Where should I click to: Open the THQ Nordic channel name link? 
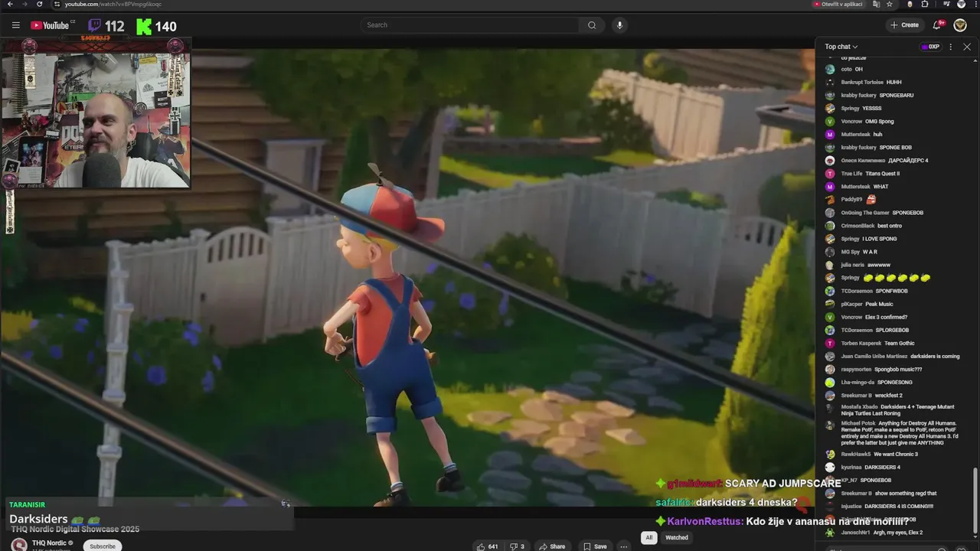point(50,543)
